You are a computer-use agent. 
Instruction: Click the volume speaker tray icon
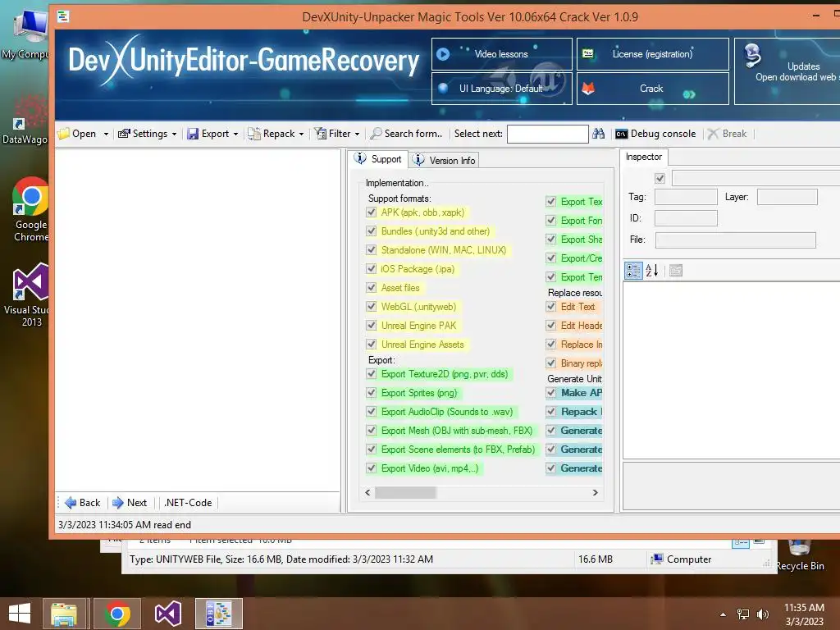[762, 614]
